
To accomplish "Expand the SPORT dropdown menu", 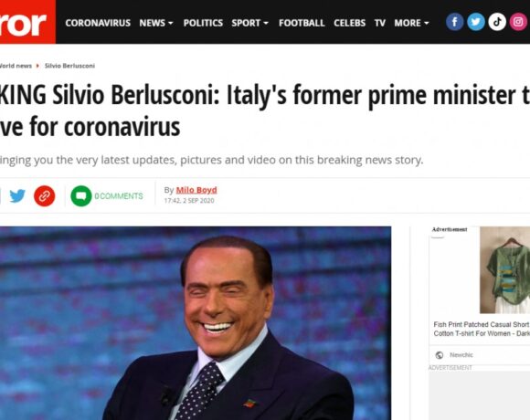I will [250, 23].
